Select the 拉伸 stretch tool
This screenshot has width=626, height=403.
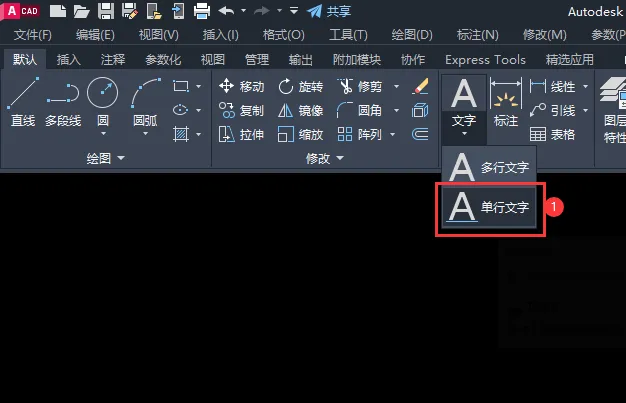click(x=242, y=134)
